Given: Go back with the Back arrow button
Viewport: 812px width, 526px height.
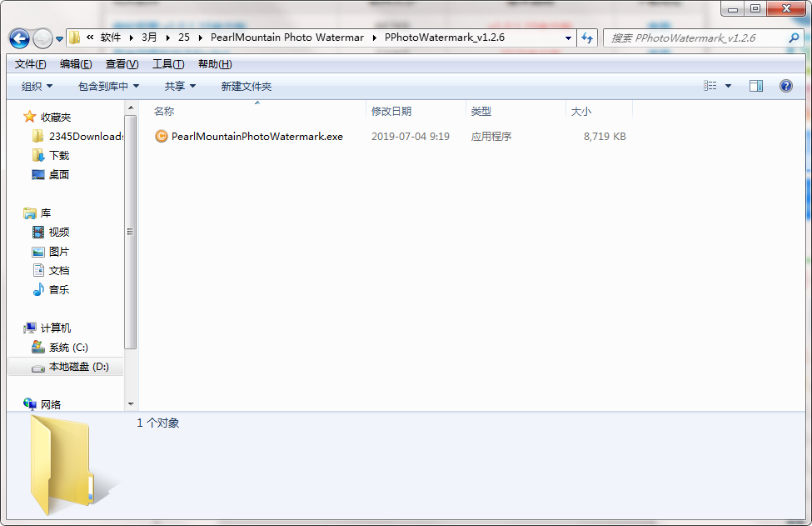Looking at the screenshot, I should [x=20, y=38].
